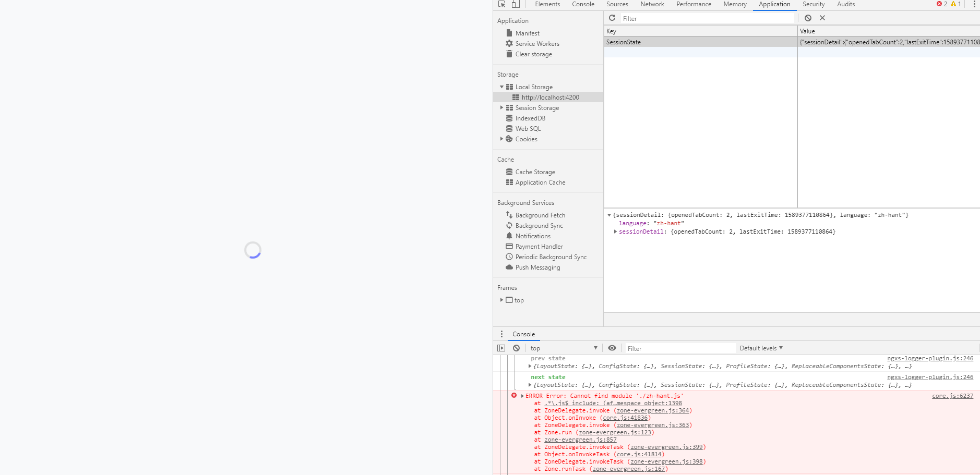Expand the Session Storage tree item

point(502,107)
